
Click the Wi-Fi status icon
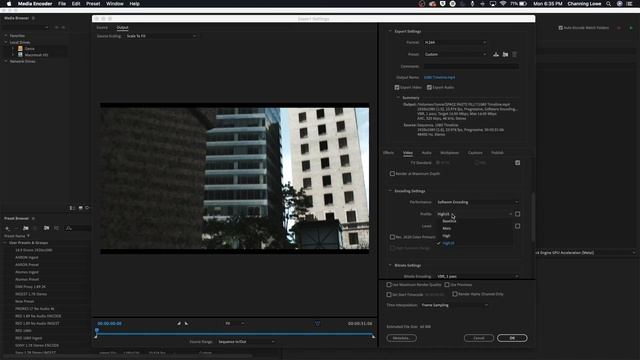[503, 4]
